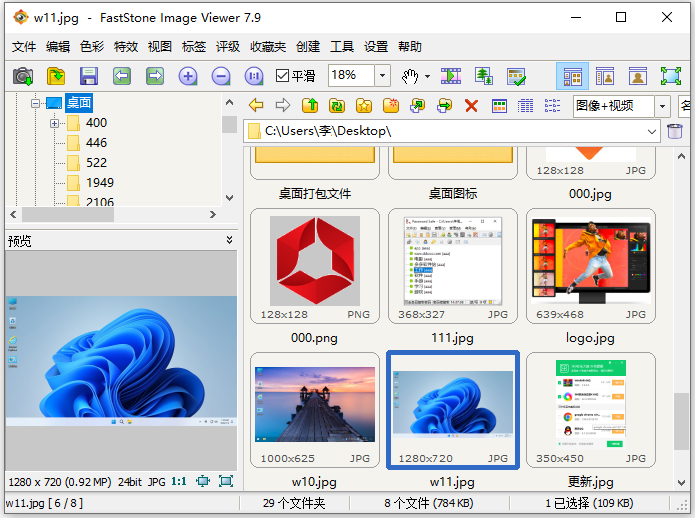Switch to the thumbnail browser layout view

572,76
